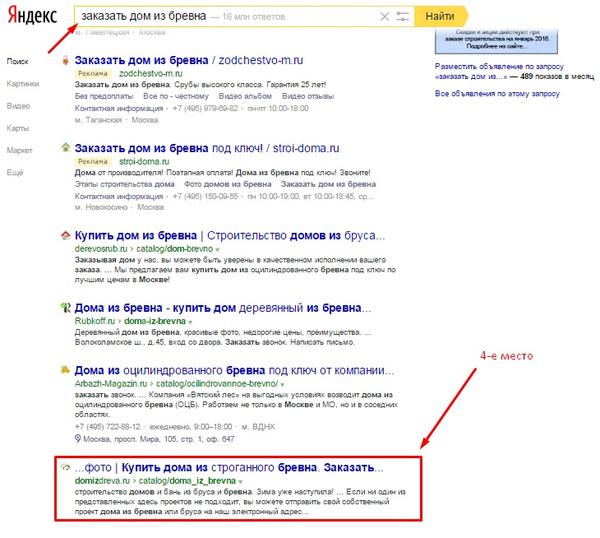This screenshot has width=600, height=538.
Task: Click phone number +7 (495) 722-88-12
Action: 108,427
